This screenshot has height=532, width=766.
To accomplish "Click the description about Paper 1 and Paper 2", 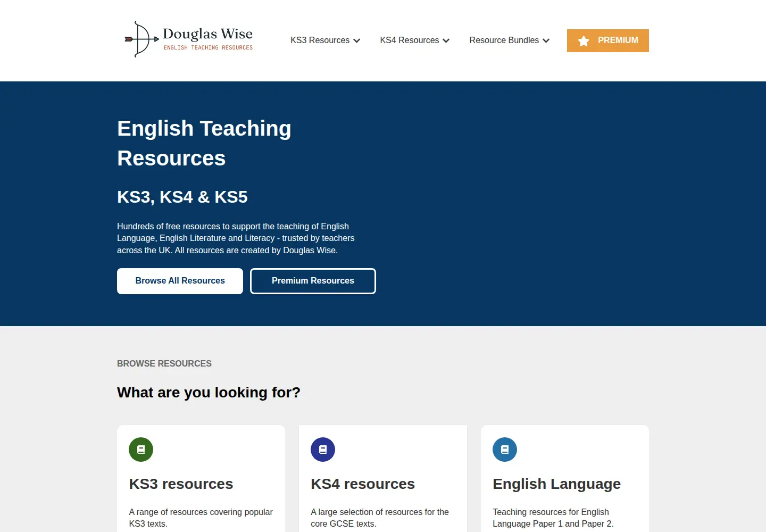I will (553, 518).
